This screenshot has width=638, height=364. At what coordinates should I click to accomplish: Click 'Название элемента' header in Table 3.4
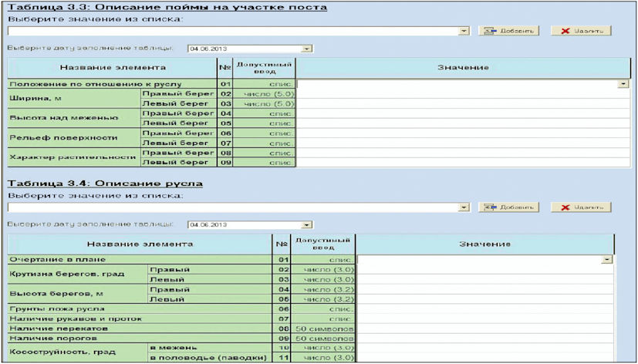(140, 244)
